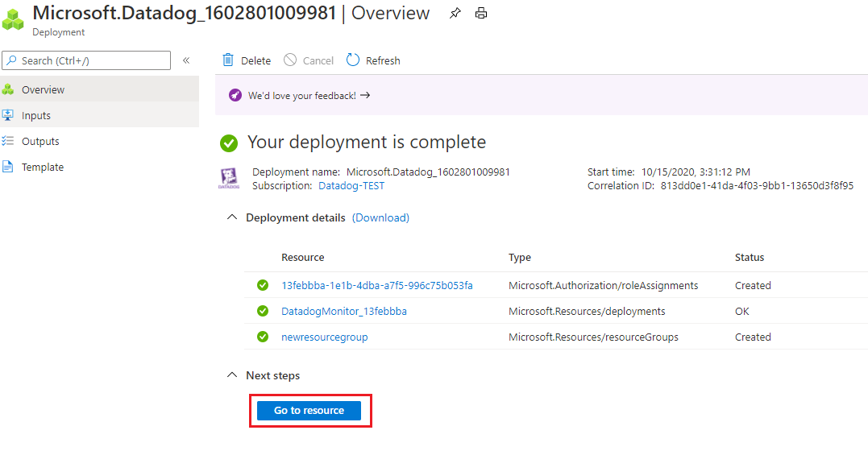
Task: Click the Refresh toolbar button
Action: 373,60
